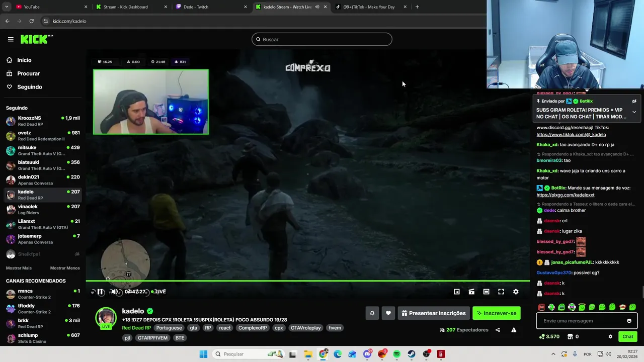
Task: Share the stream via share icon
Action: pyautogui.click(x=498, y=330)
